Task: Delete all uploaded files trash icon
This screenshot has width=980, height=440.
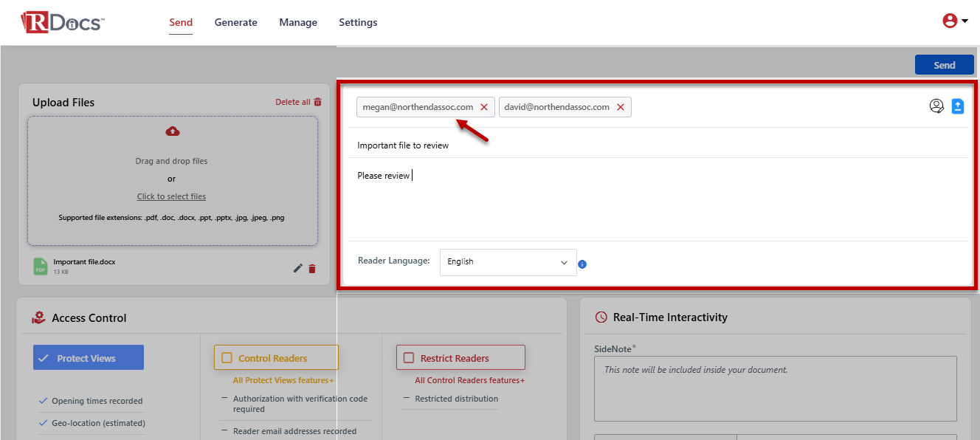Action: coord(318,102)
